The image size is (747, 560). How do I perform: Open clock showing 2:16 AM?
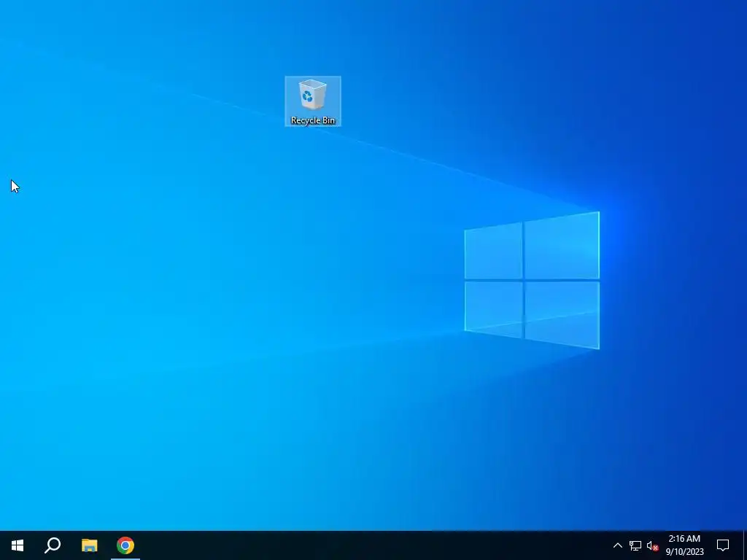pyautogui.click(x=684, y=545)
